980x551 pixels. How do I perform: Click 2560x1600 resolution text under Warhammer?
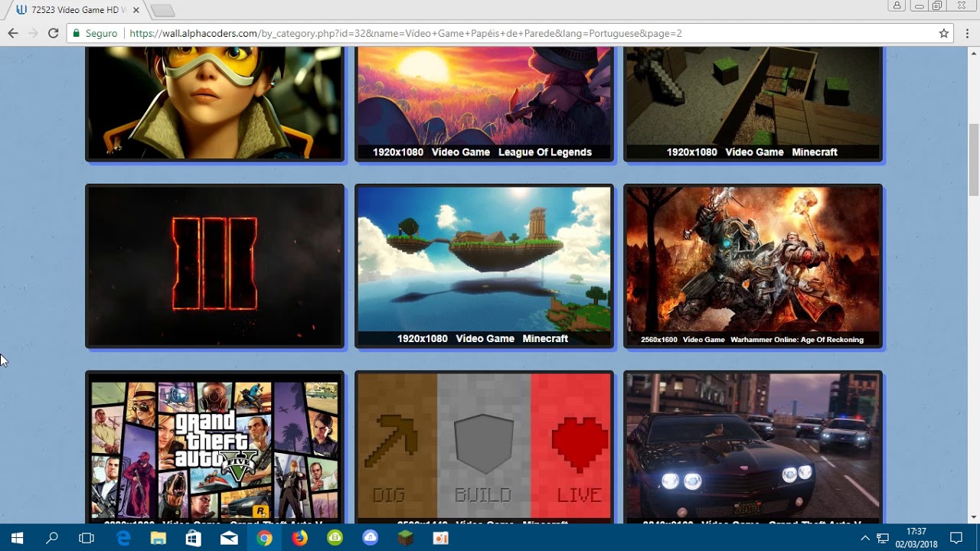[x=659, y=340]
